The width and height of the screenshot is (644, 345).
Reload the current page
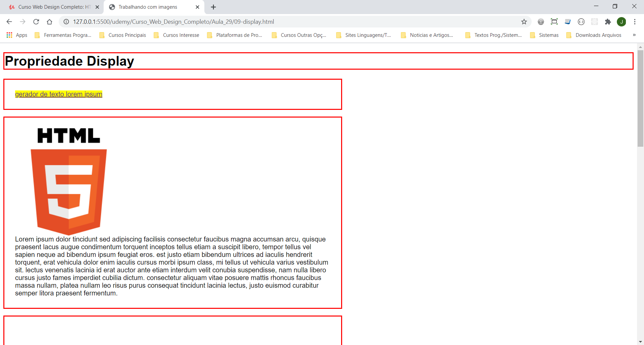(x=36, y=22)
